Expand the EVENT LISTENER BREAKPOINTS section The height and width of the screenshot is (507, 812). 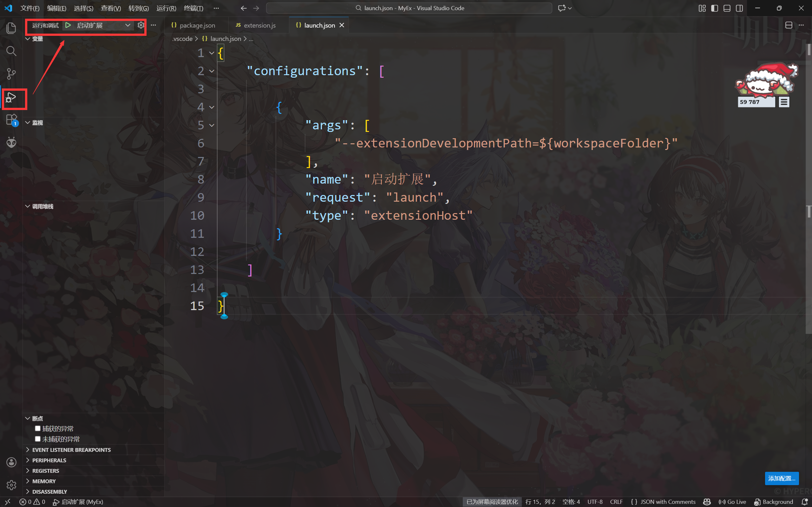71,450
